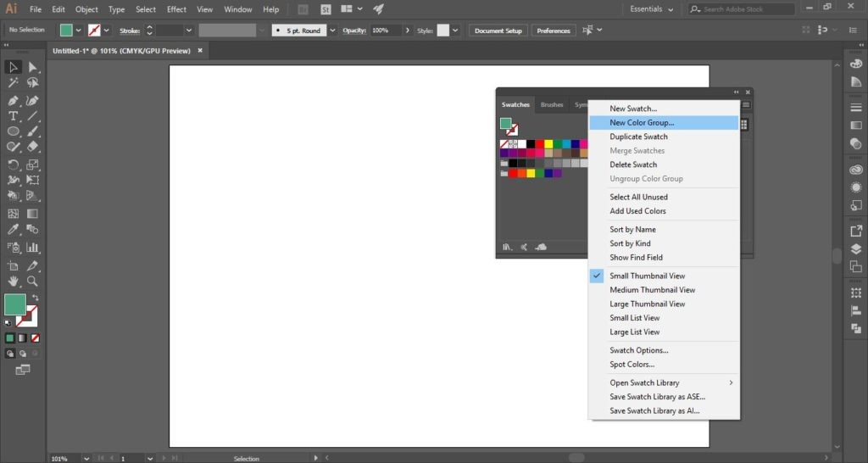Choose the Magic Wand tool

point(13,82)
